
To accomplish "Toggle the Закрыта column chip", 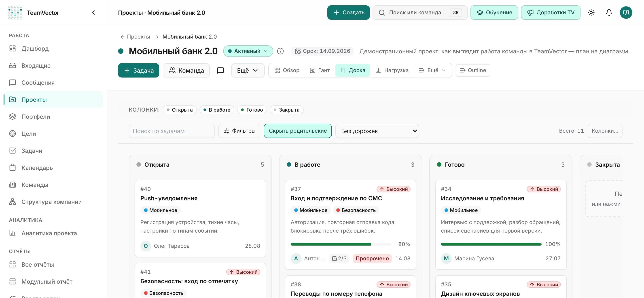I will click(x=286, y=110).
